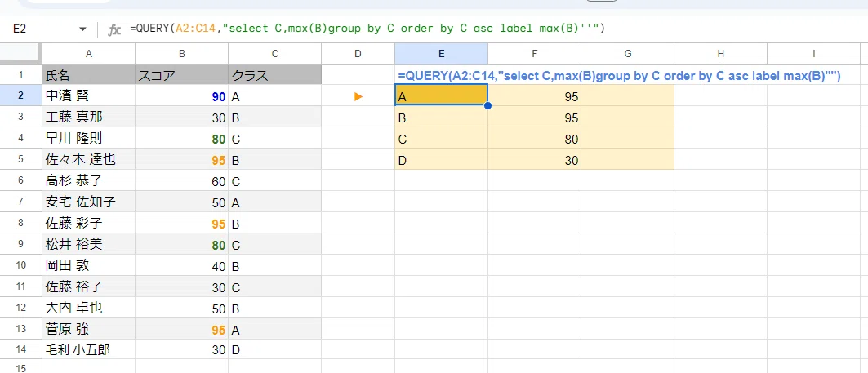Select row 14 header
Image resolution: width=868 pixels, height=373 pixels.
coord(21,350)
